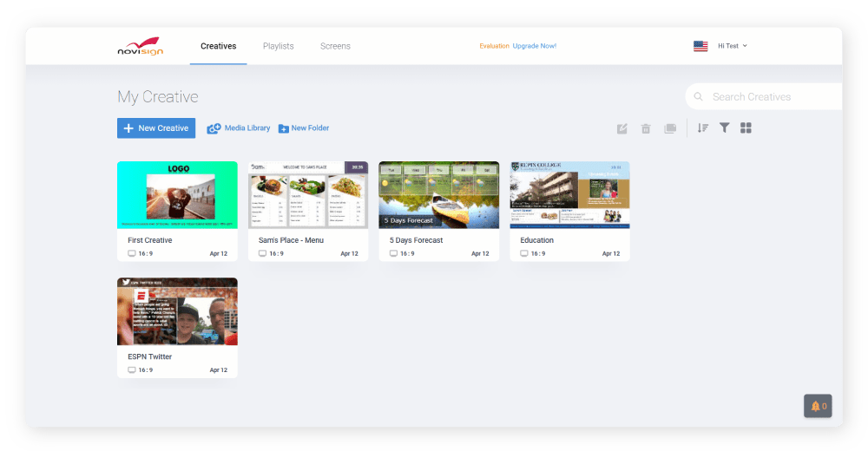Click the US flag language icon

[700, 46]
